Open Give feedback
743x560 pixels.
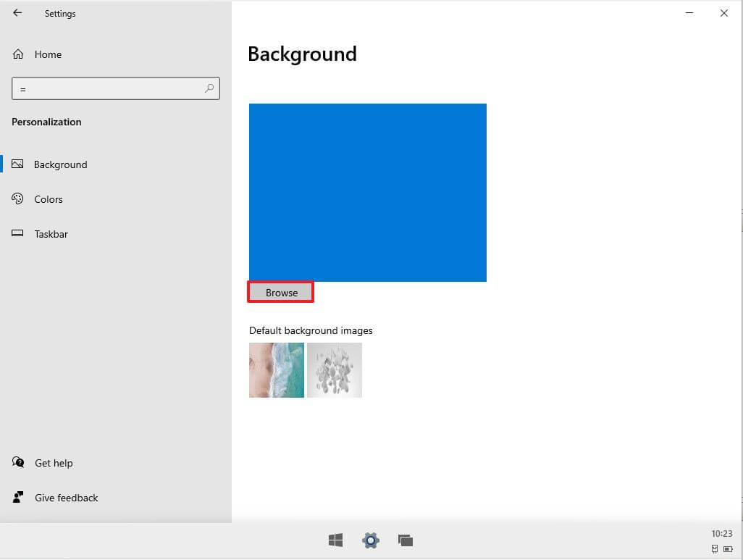[66, 498]
